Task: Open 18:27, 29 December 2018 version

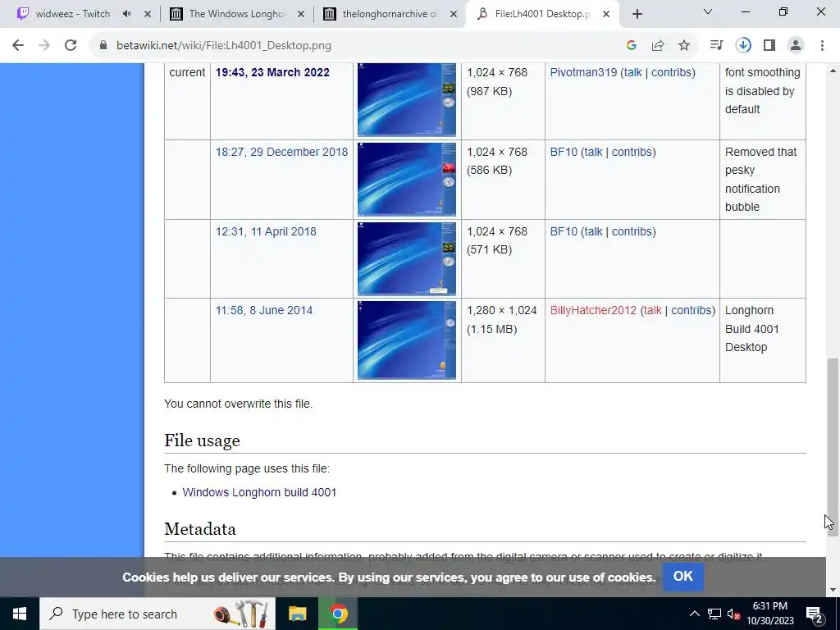Action: (282, 152)
